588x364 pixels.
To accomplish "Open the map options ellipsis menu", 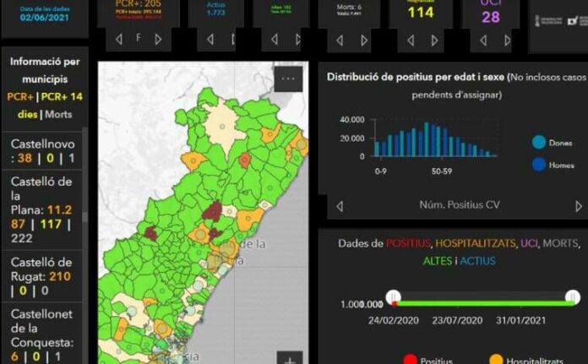I will tap(288, 79).
